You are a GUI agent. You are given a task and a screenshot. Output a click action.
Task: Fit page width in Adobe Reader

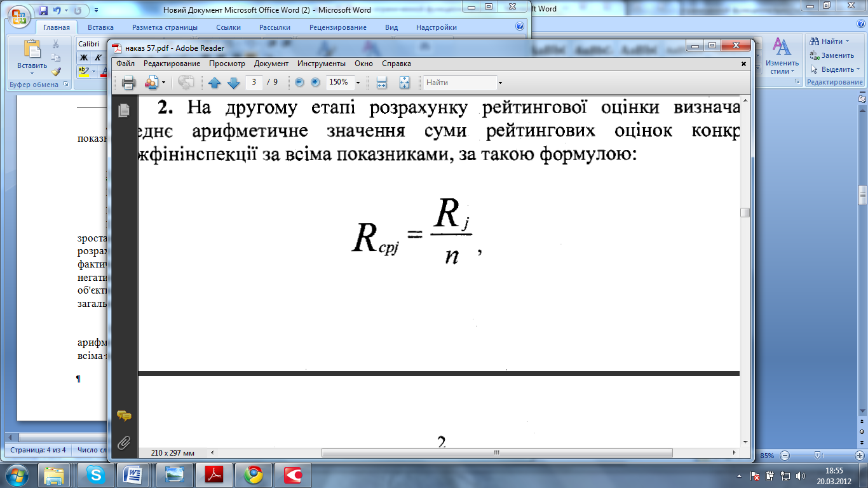click(382, 83)
